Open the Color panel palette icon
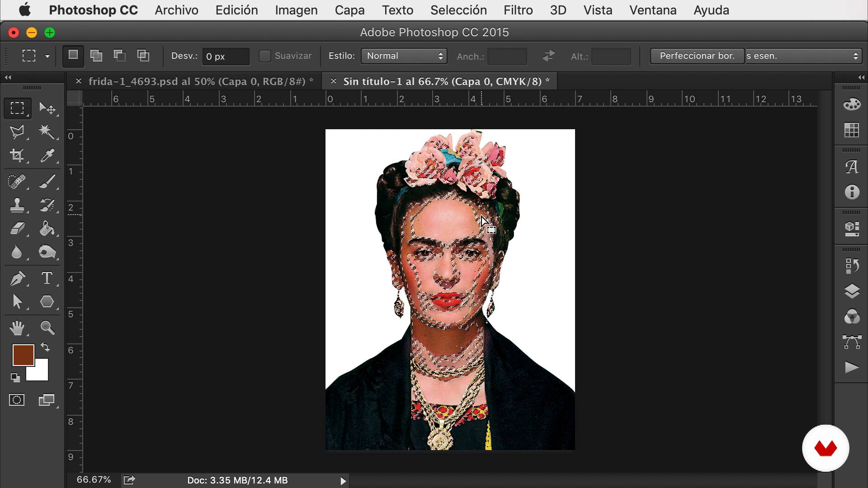The image size is (868, 488). click(852, 104)
